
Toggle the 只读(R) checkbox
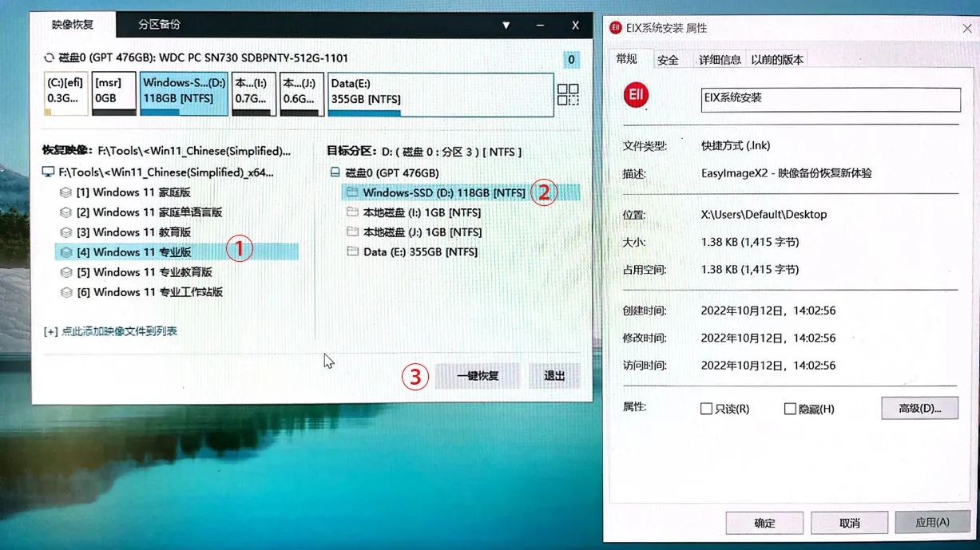point(706,409)
